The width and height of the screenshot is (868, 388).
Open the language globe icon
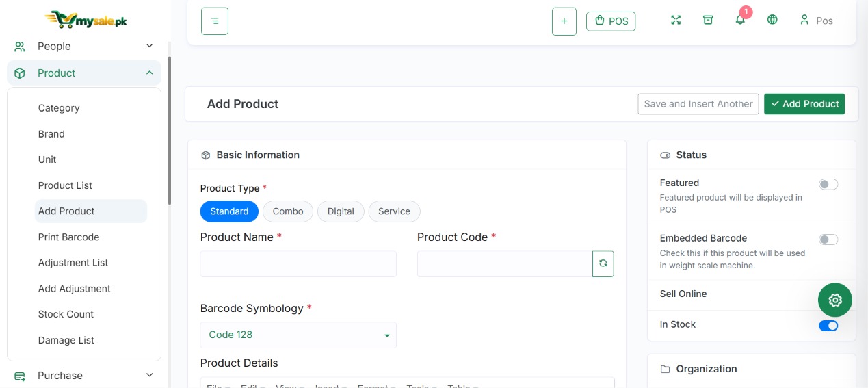772,20
